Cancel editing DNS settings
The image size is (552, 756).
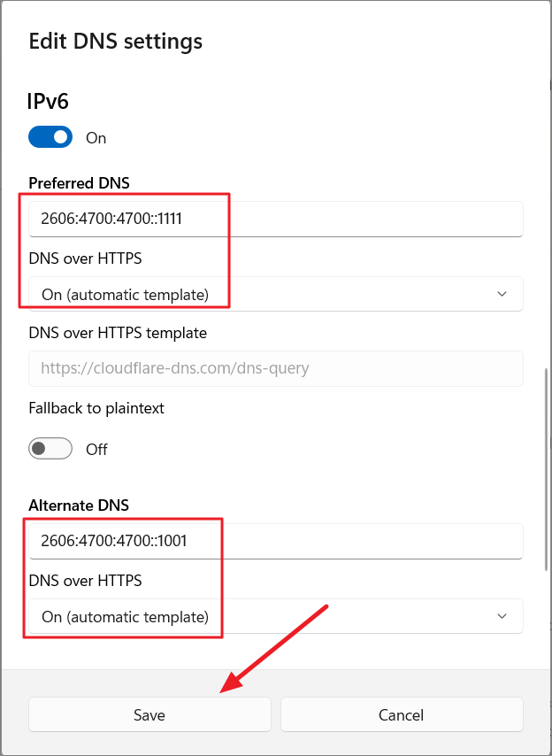click(402, 714)
